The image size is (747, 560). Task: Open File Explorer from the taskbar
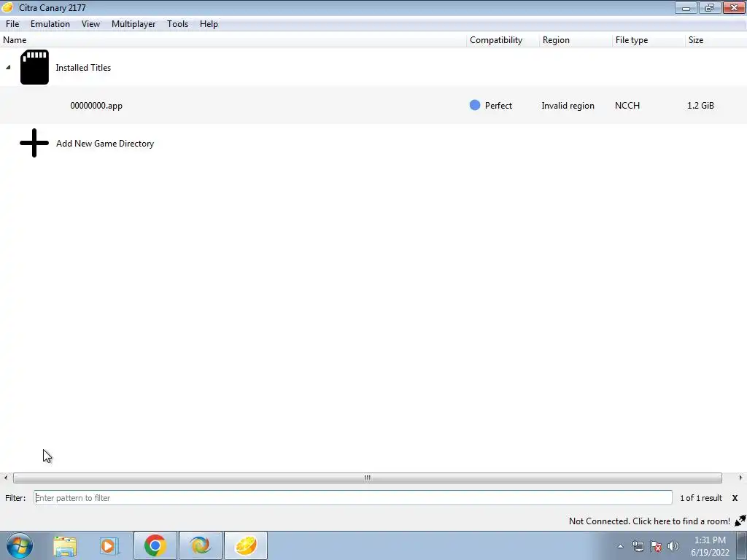[65, 545]
